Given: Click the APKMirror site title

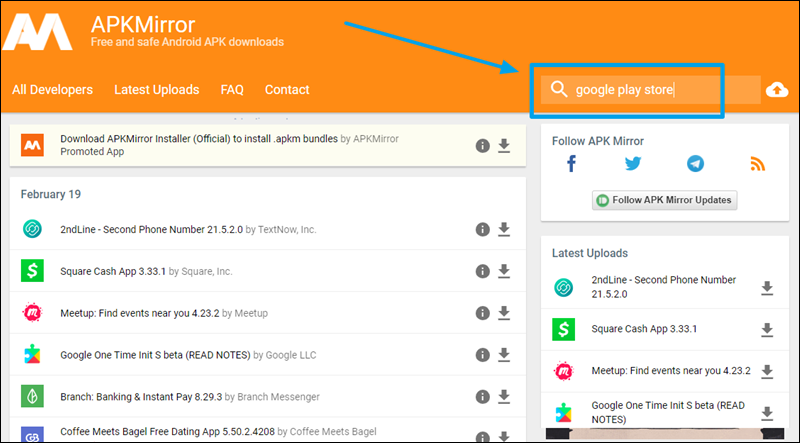Looking at the screenshot, I should 143,24.
